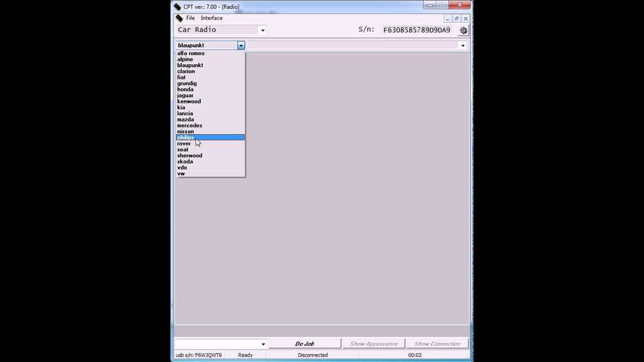The height and width of the screenshot is (362, 644).
Task: Click the serial number field F6308585789D9DA9
Action: point(417,30)
